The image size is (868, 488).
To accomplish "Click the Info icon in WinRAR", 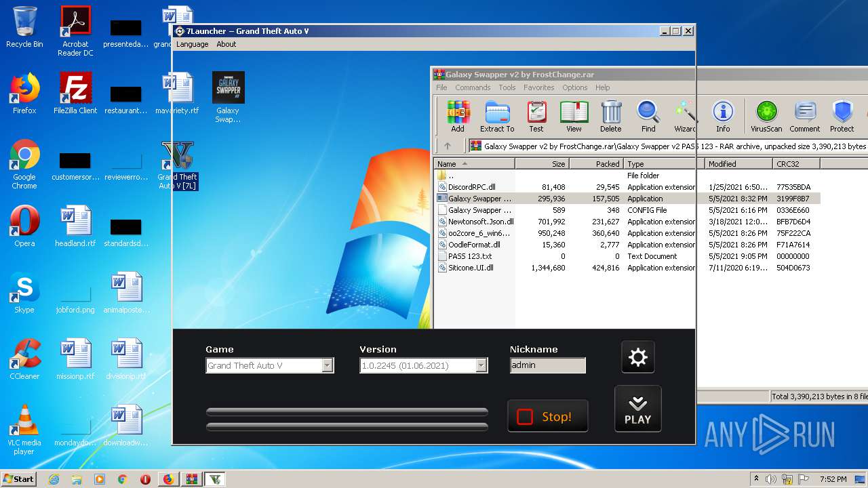I will pos(723,116).
